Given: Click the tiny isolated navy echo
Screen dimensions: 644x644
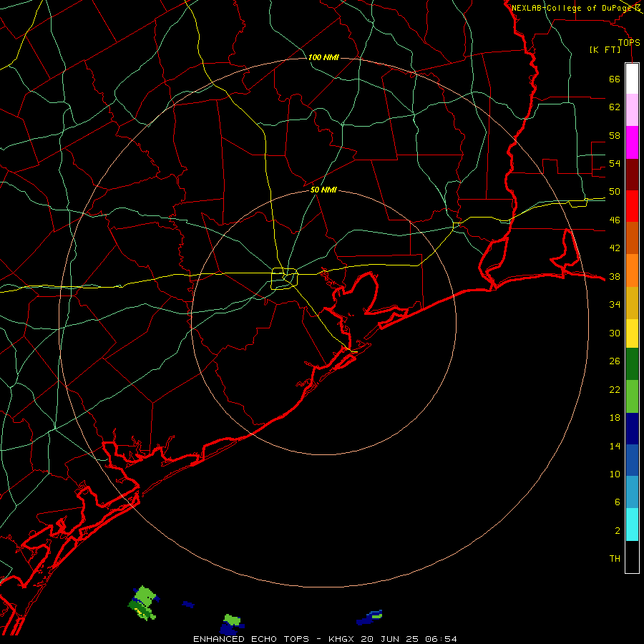Looking at the screenshot, I should coord(188,604).
